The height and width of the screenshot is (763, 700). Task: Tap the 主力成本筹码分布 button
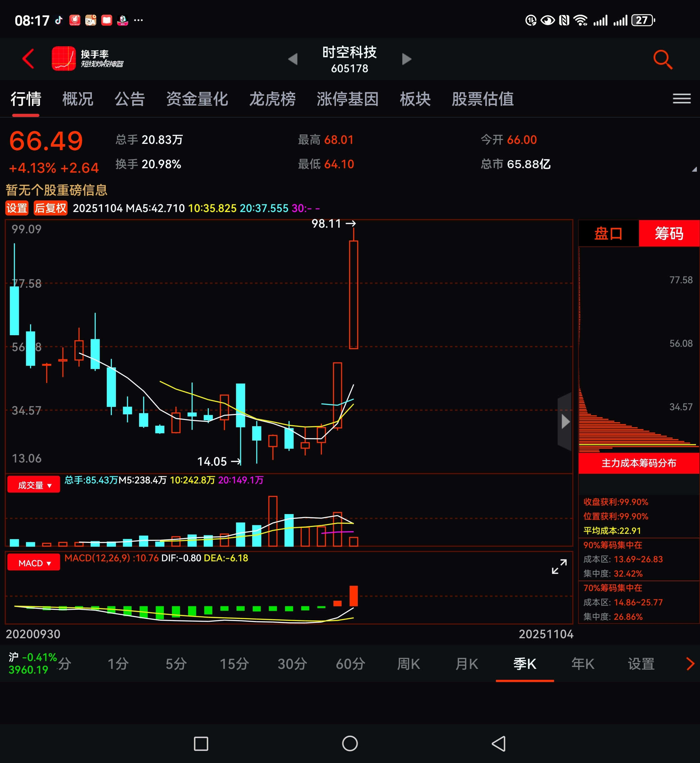639,463
